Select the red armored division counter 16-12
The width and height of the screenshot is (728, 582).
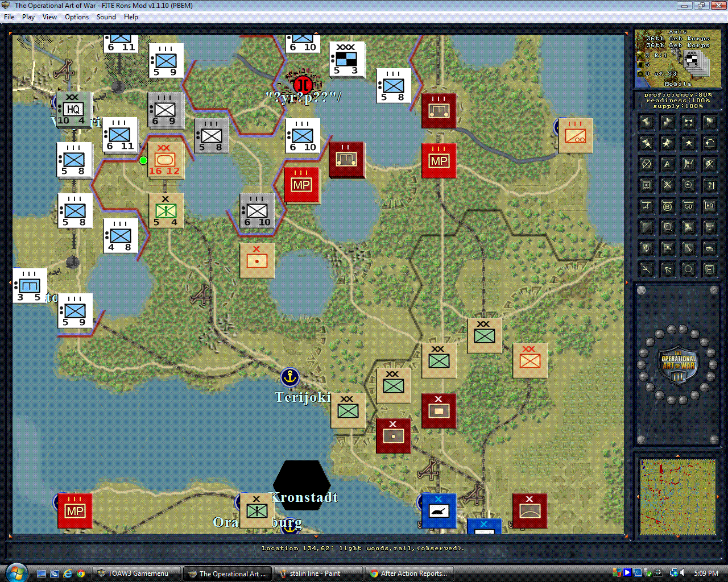(x=165, y=160)
